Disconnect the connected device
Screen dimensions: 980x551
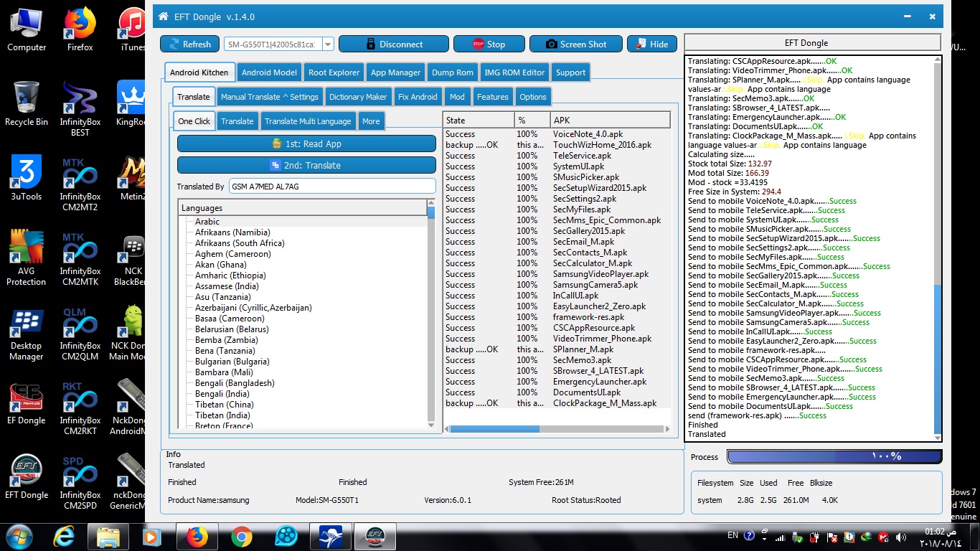pos(393,44)
